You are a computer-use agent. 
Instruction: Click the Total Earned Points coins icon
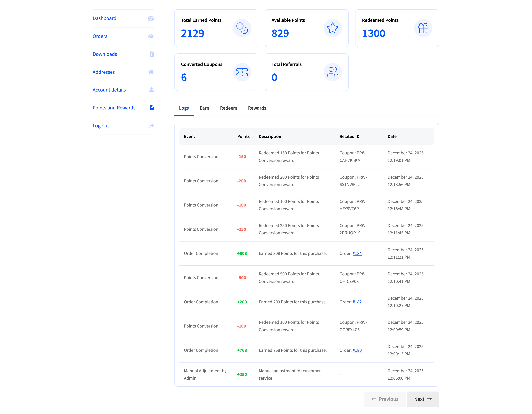[242, 28]
